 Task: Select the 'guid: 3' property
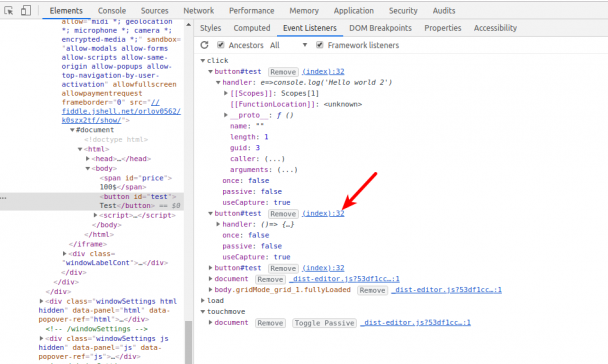[x=245, y=148]
